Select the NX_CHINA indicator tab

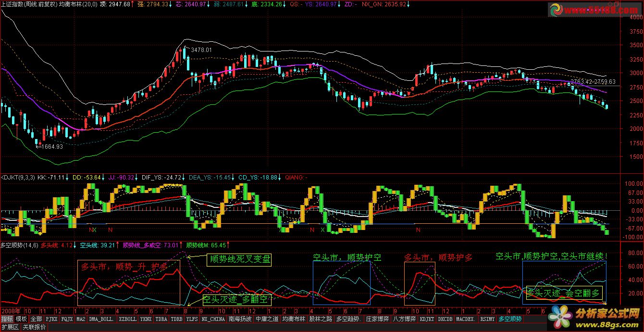point(213,319)
